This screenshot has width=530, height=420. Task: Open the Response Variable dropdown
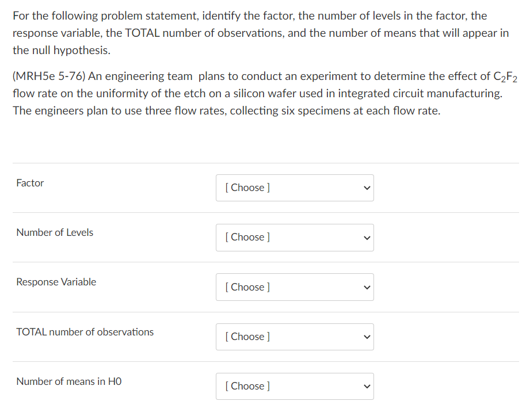click(295, 287)
